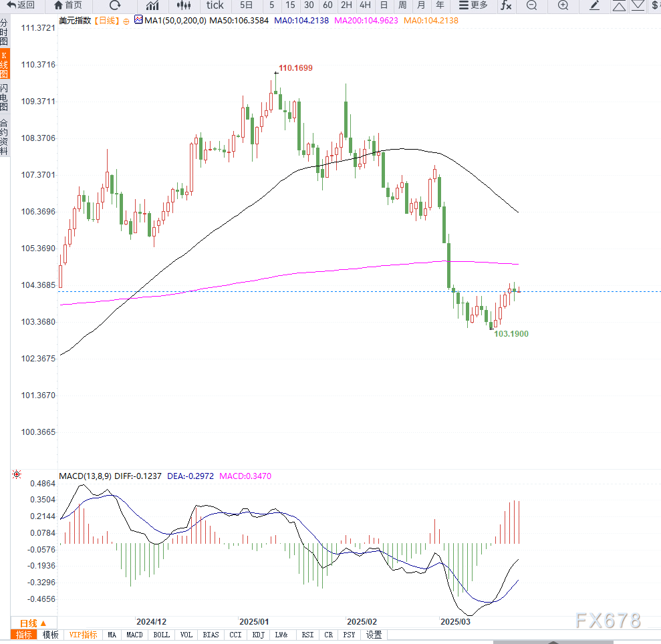Select the 4H timeframe
This screenshot has width=661, height=644.
365,5
